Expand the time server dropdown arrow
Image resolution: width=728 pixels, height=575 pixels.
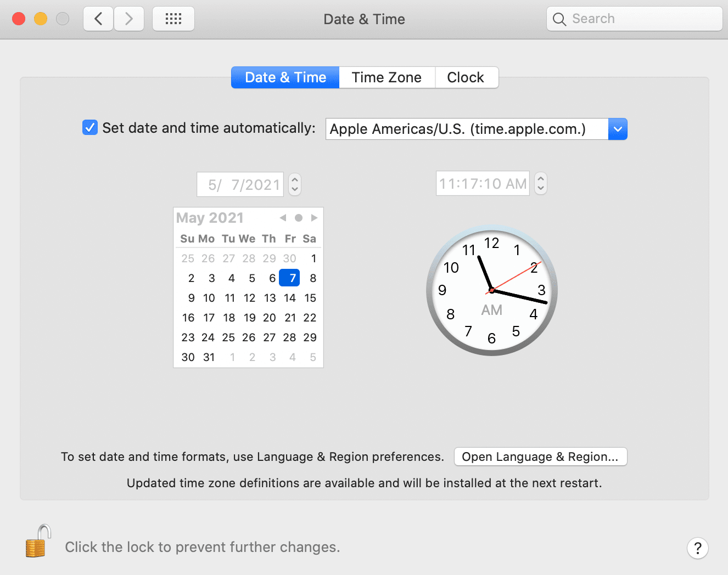[x=618, y=129]
